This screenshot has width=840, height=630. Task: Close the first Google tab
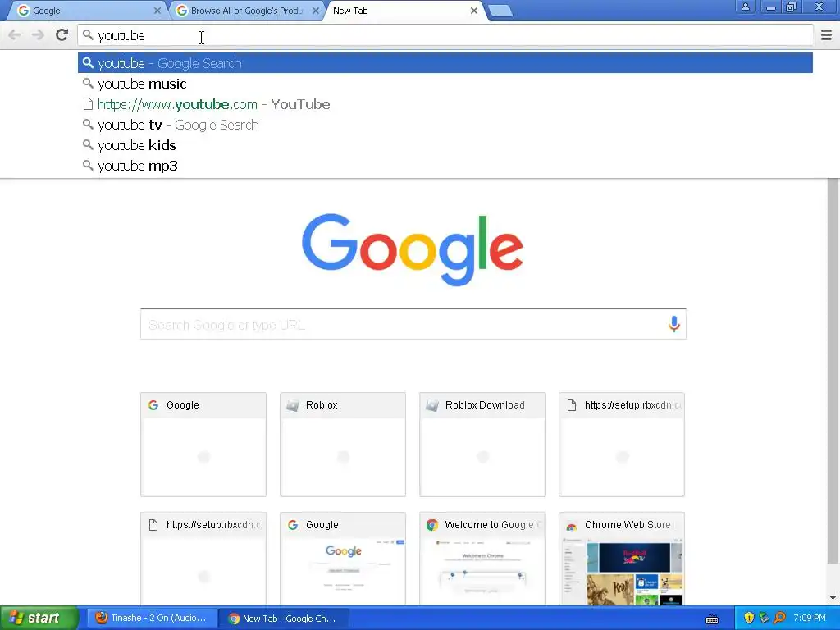pos(157,11)
